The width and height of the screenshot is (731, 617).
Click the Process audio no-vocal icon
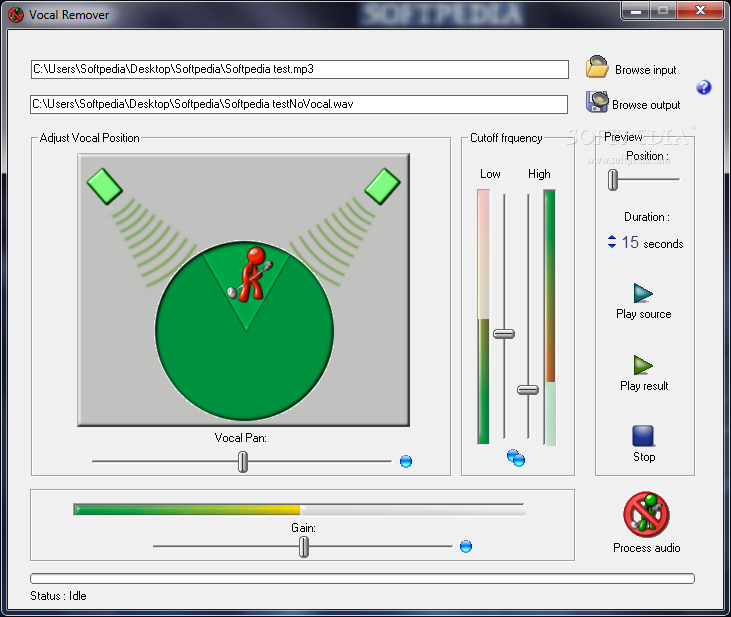646,514
